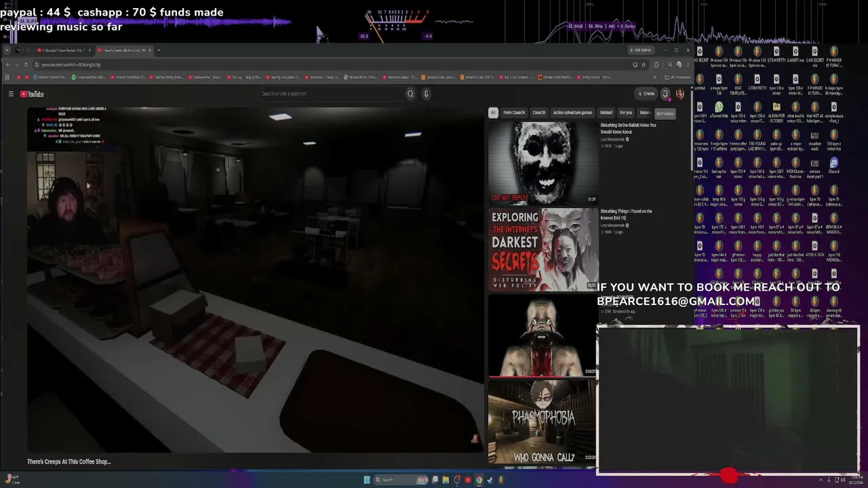The image size is (868, 488).
Task: Open All Bookmarks folder
Action: 677,77
